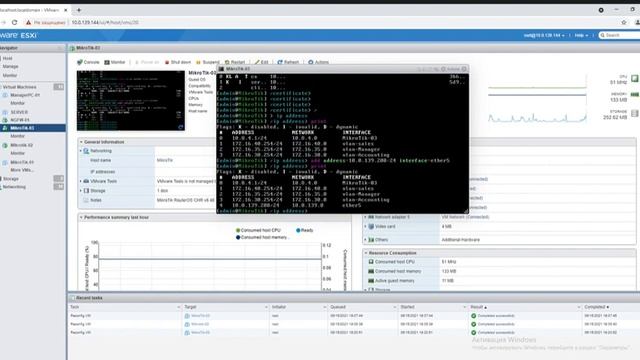The width and height of the screenshot is (640, 360).
Task: Select Mikrotik-02 in the navigator
Action: [x=21, y=145]
